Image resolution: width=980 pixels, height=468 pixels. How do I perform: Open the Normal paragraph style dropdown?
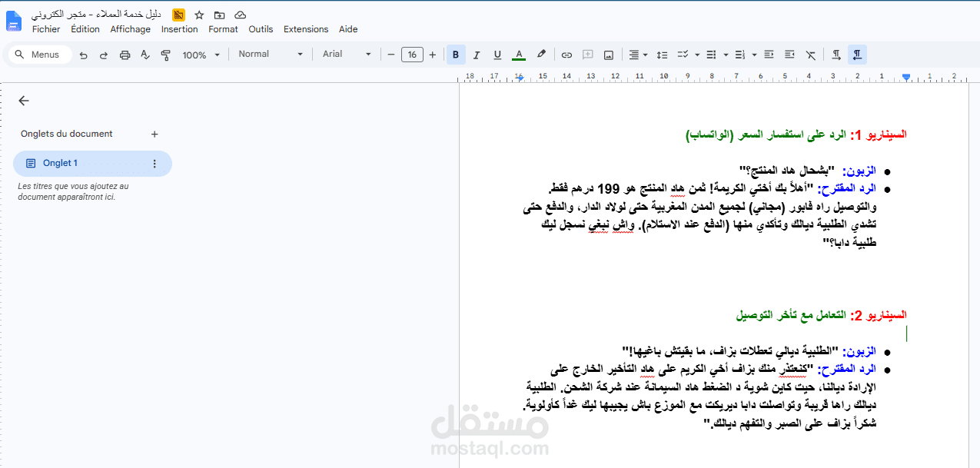click(x=270, y=55)
